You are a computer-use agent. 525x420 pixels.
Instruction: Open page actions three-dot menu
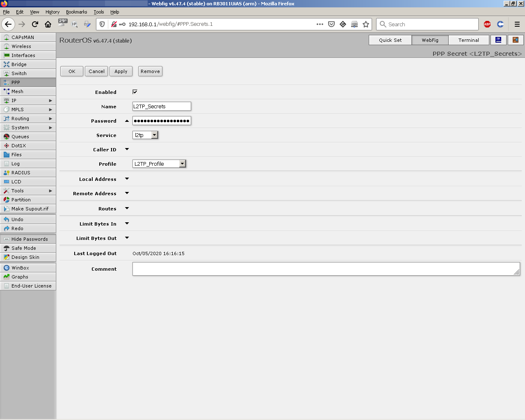click(x=320, y=24)
